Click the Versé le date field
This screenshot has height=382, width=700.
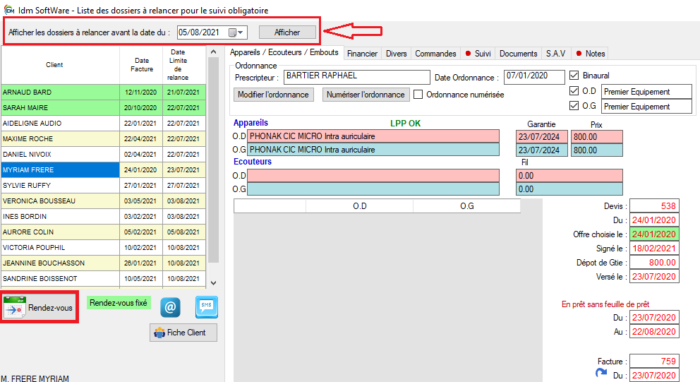pyautogui.click(x=654, y=277)
